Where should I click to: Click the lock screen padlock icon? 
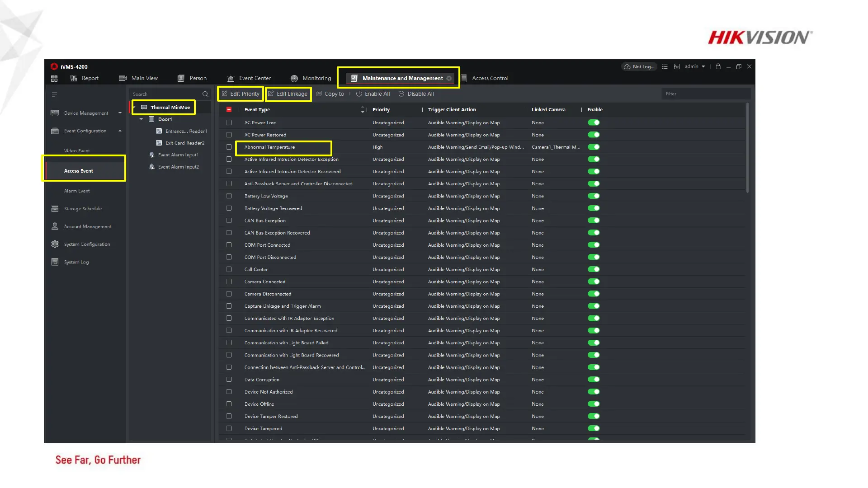pyautogui.click(x=718, y=66)
